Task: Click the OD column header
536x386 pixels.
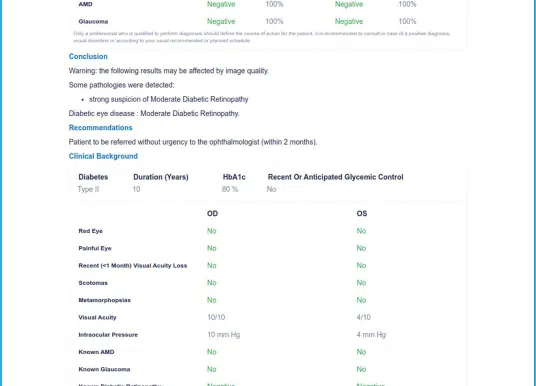Action: (212, 214)
